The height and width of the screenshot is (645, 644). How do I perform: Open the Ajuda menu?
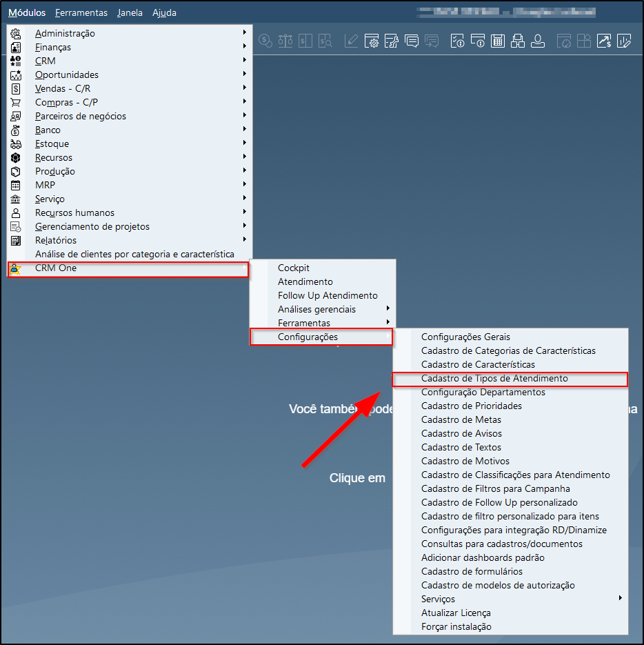point(164,12)
